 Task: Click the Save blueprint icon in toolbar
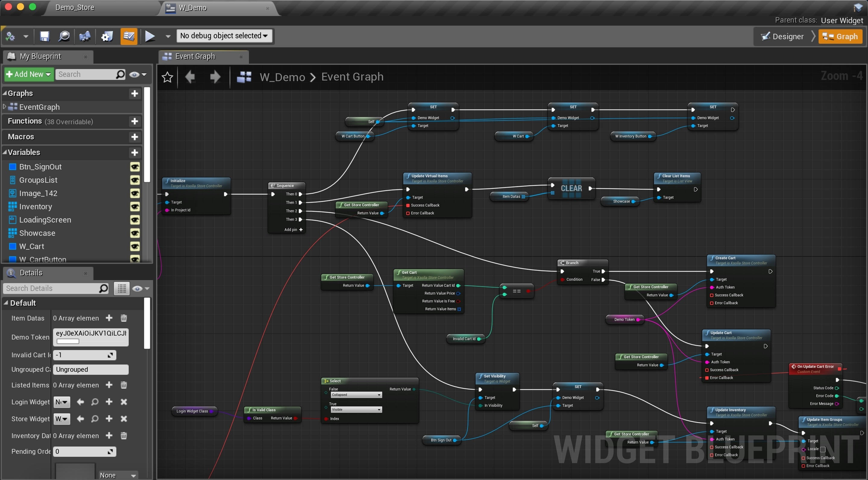pos(45,36)
